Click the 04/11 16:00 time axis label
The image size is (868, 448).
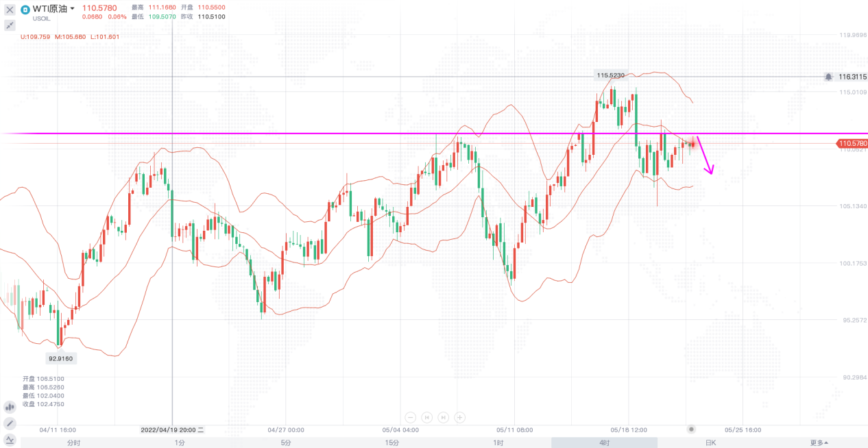point(58,430)
